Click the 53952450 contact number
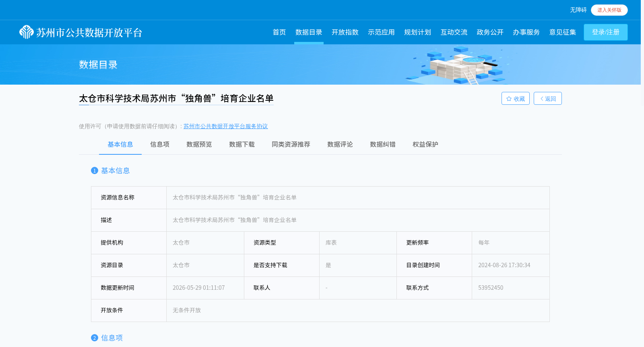Image resolution: width=644 pixels, height=347 pixels. (x=491, y=288)
